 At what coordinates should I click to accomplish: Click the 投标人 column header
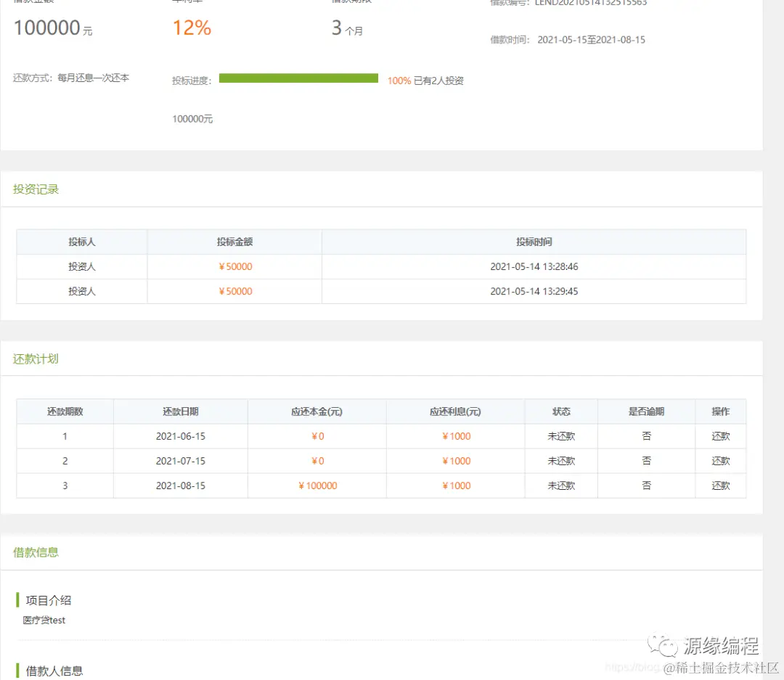(82, 242)
